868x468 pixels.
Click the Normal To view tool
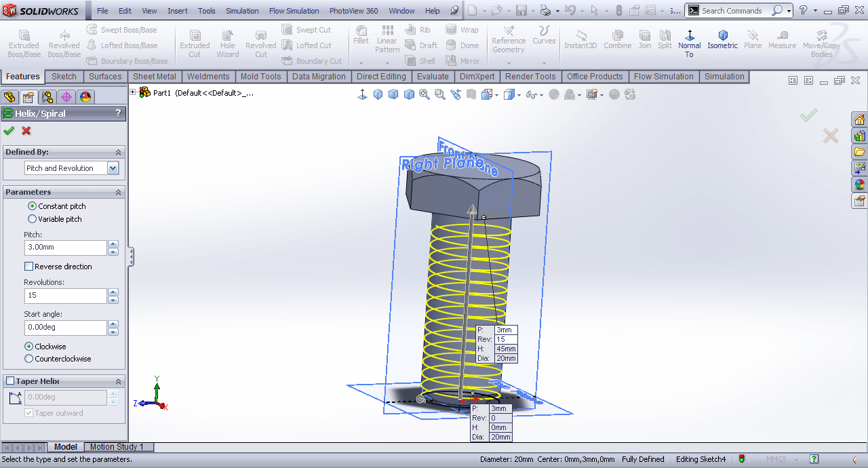pyautogui.click(x=690, y=43)
